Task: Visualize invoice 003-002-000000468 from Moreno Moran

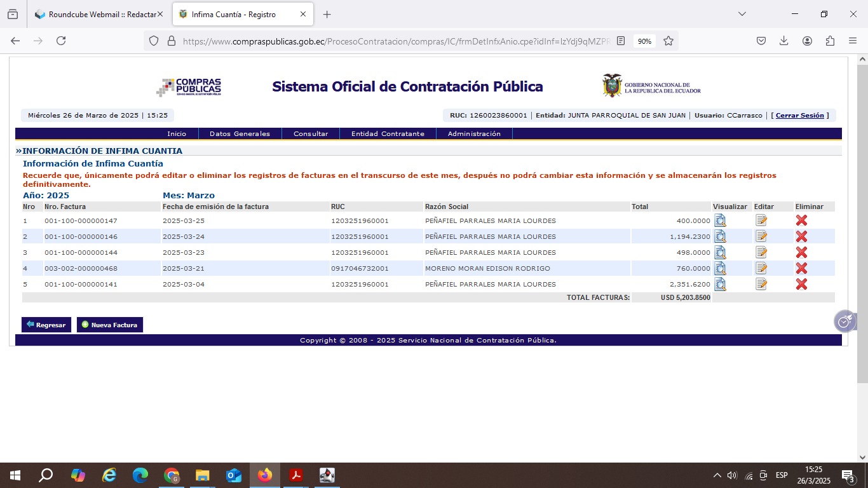Action: click(720, 268)
